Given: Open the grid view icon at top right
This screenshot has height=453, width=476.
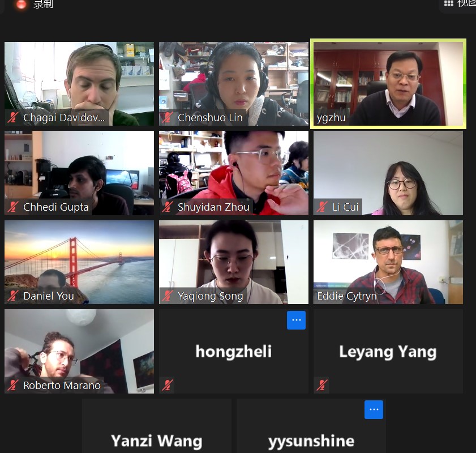Looking at the screenshot, I should pyautogui.click(x=448, y=3).
